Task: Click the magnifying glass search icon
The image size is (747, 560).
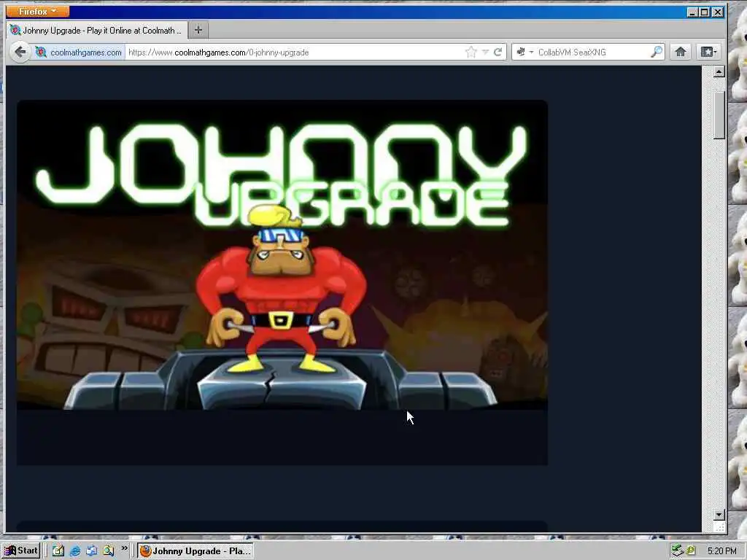Action: (x=657, y=52)
